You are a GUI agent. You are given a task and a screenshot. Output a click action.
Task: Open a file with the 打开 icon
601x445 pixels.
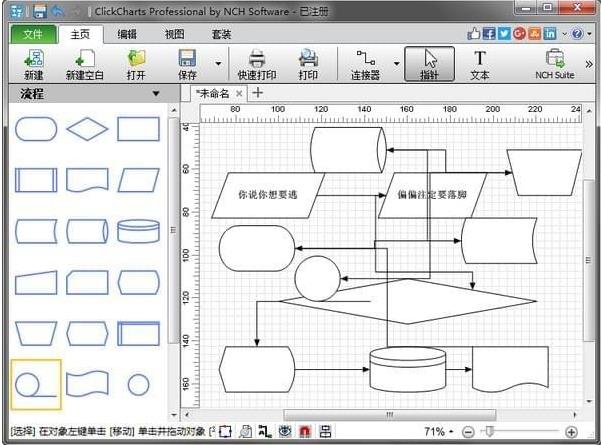(x=136, y=64)
